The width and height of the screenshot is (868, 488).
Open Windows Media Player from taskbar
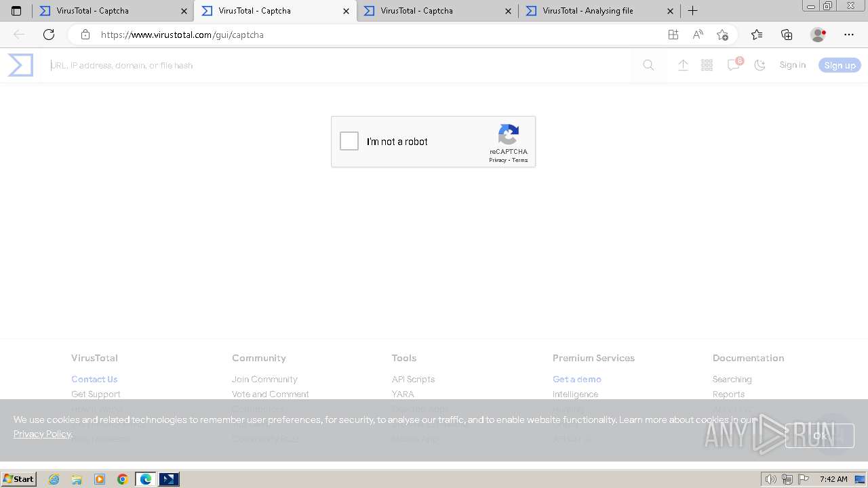pos(100,479)
